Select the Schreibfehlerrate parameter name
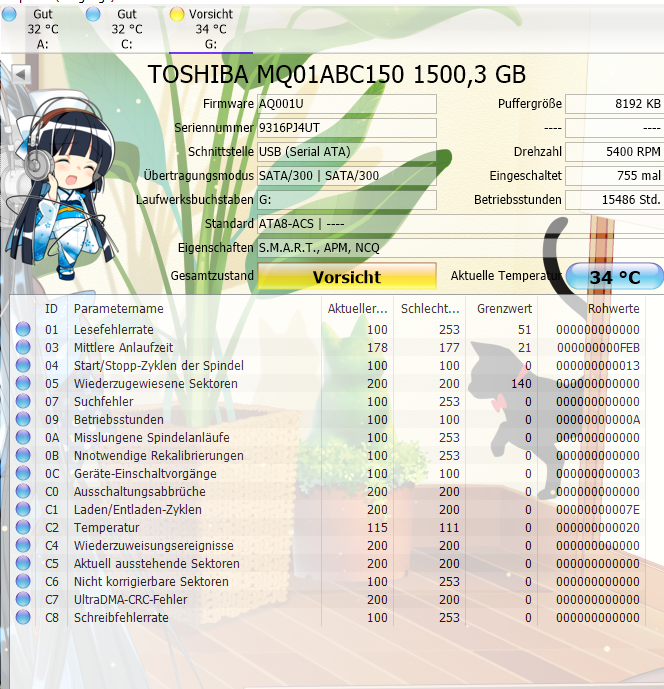This screenshot has width=664, height=689. pos(121,618)
